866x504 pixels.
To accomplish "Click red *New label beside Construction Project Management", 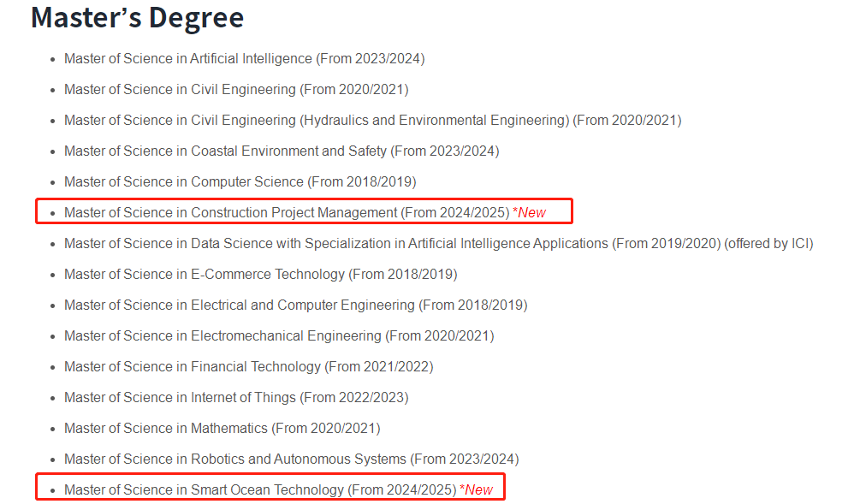I will [529, 213].
